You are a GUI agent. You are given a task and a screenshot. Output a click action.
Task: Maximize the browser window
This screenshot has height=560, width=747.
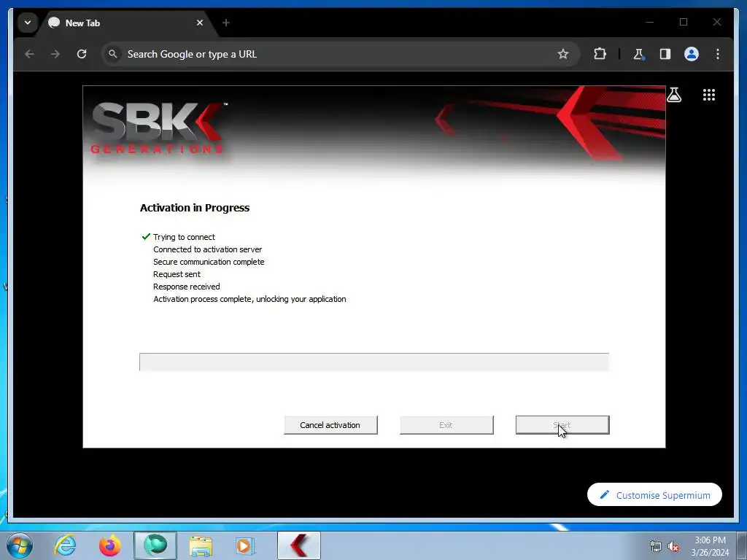(684, 22)
